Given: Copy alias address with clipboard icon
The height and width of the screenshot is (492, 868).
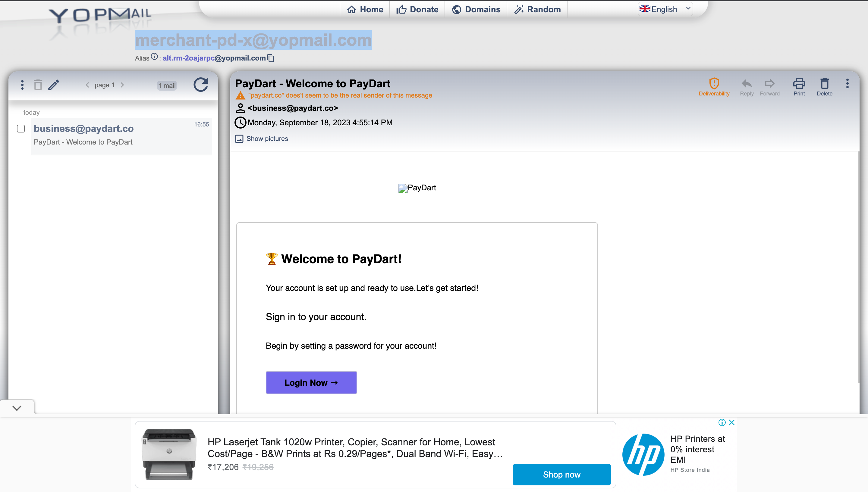Looking at the screenshot, I should click(x=271, y=58).
